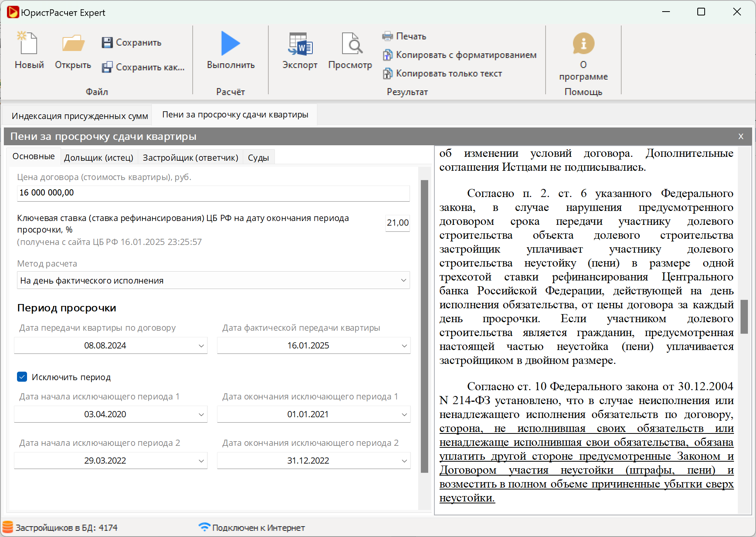Save the calculation with Сохранить
Image resolution: width=756 pixels, height=537 pixels.
click(131, 42)
